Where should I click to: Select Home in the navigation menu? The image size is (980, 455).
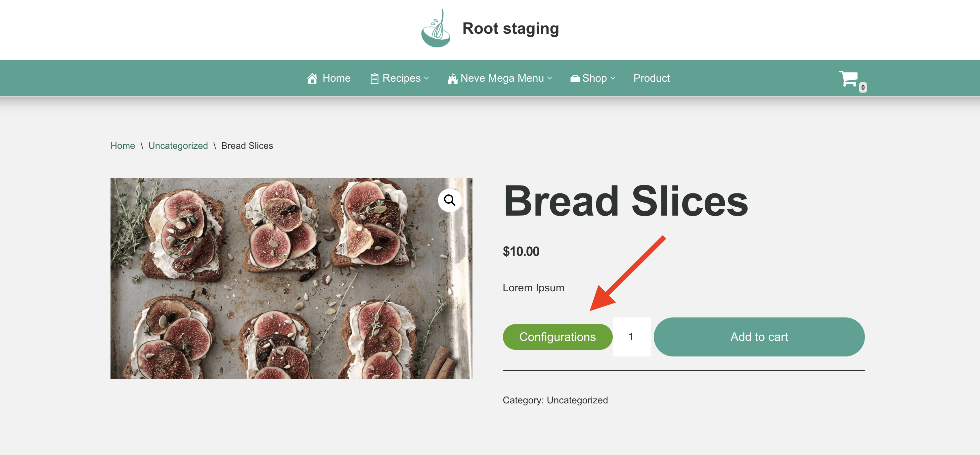click(x=336, y=78)
